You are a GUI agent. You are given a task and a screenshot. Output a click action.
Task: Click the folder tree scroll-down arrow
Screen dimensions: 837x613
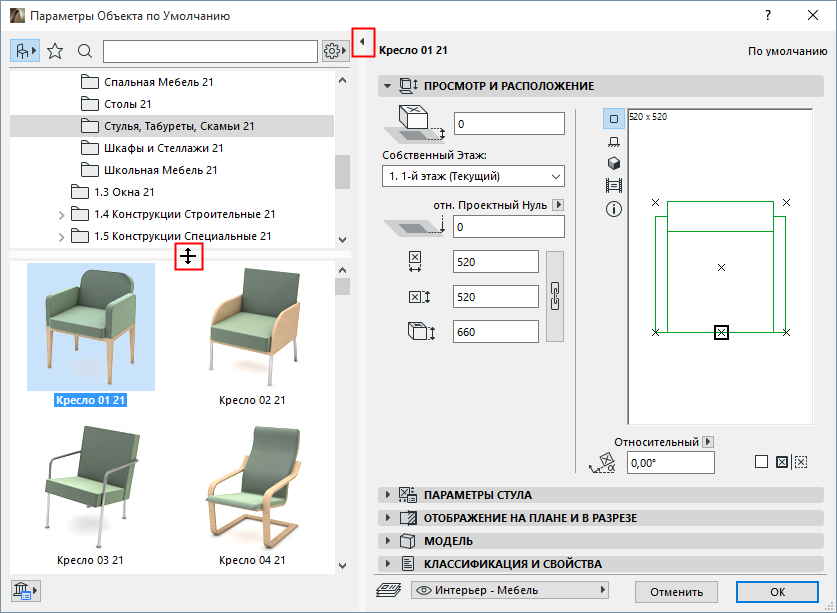coord(343,240)
